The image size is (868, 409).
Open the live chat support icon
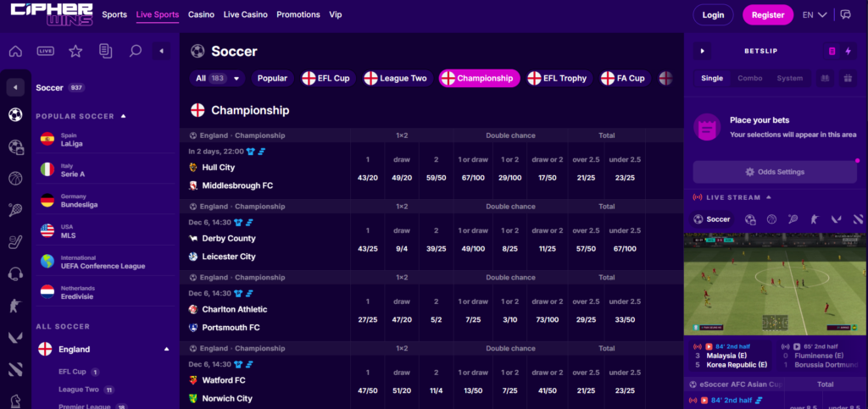tap(845, 15)
